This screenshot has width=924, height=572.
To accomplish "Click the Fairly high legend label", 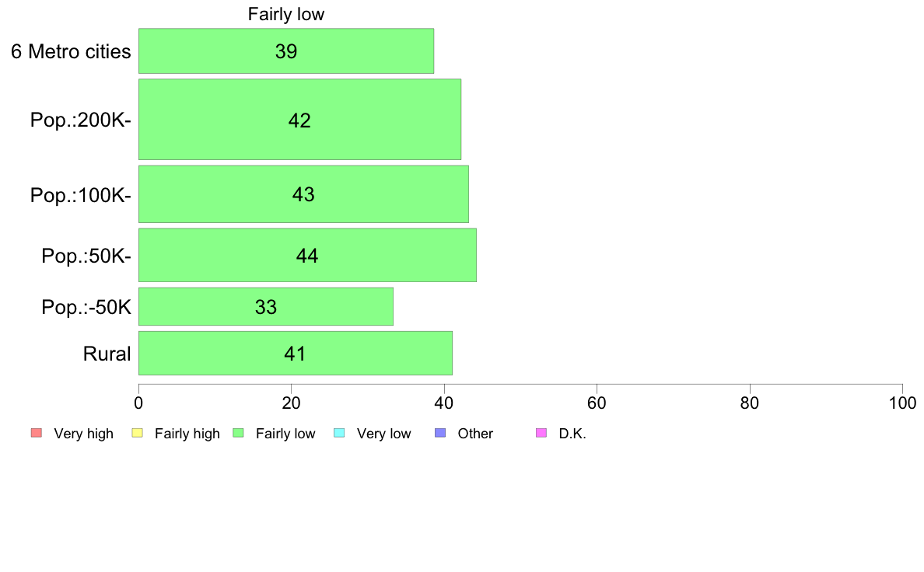I will 187,434.
